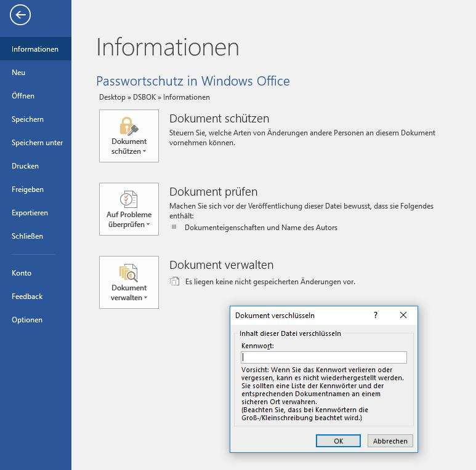Open the Feedback section
Screen dimensions: 476x470
pos(36,297)
